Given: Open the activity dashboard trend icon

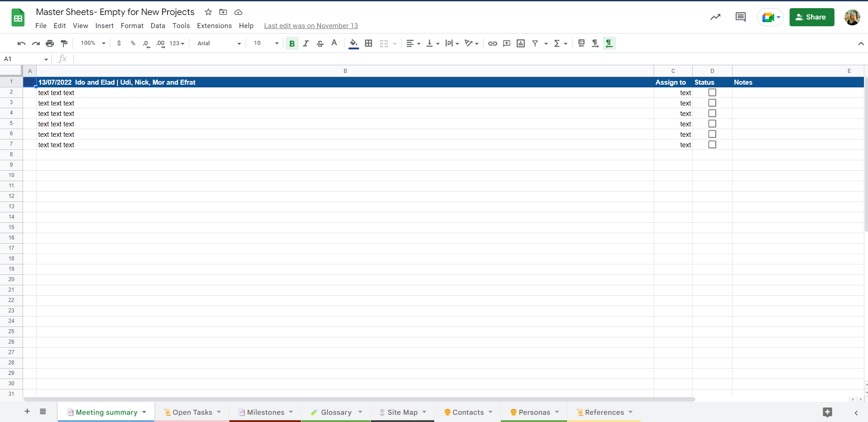Looking at the screenshot, I should [715, 17].
